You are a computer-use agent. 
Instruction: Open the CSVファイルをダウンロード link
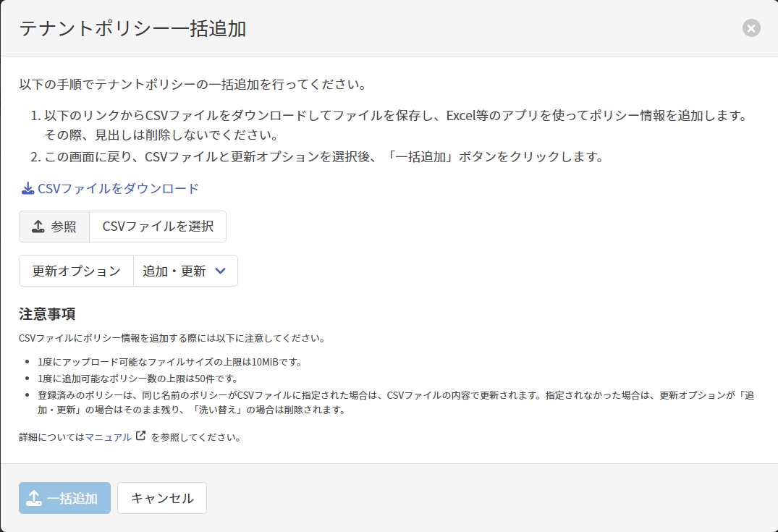(x=118, y=189)
